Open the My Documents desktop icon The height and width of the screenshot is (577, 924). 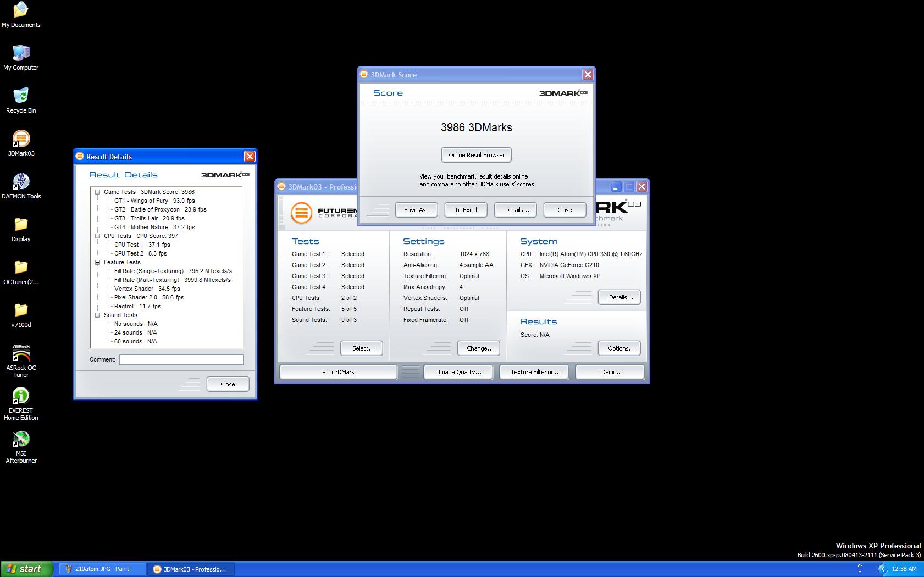coord(21,15)
